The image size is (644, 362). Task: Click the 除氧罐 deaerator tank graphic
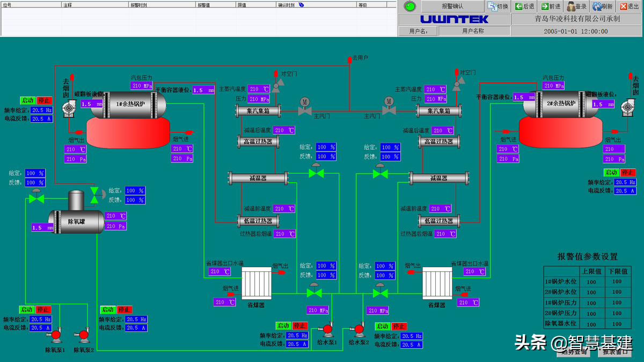coord(77,212)
